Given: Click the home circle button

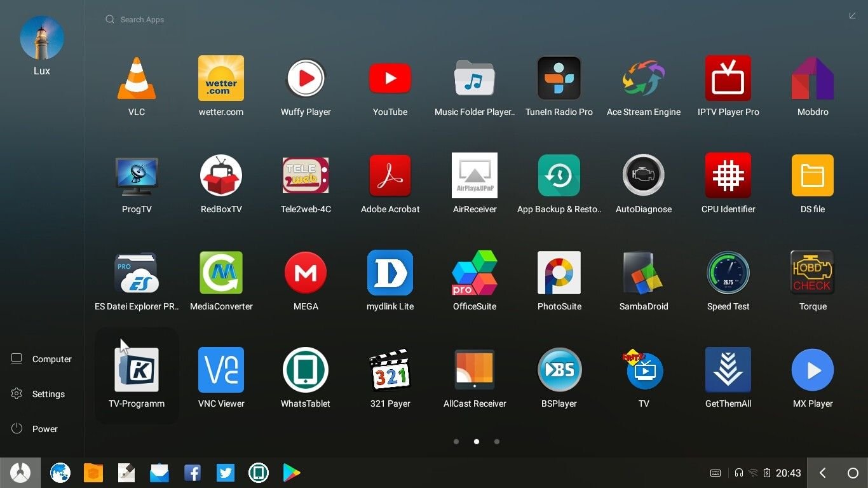Looking at the screenshot, I should (853, 473).
